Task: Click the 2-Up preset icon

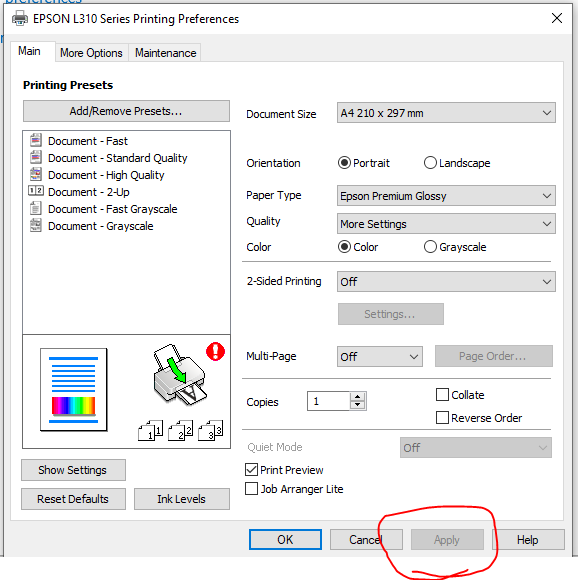Action: point(36,191)
